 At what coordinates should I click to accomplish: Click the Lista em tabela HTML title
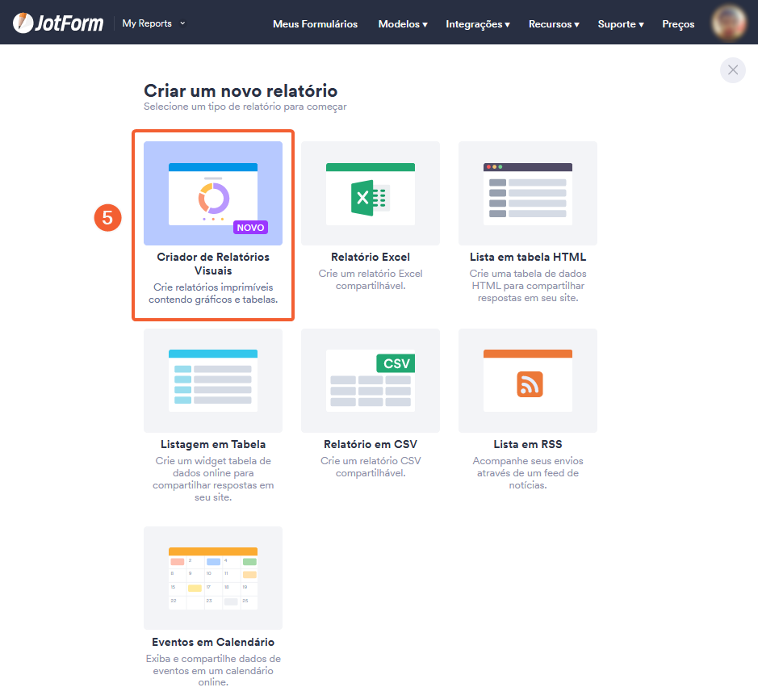pos(528,257)
